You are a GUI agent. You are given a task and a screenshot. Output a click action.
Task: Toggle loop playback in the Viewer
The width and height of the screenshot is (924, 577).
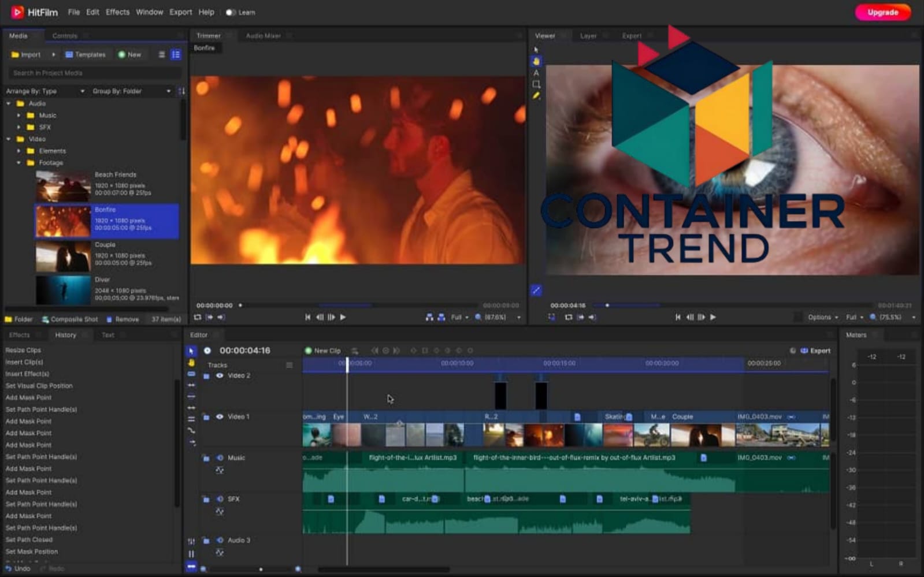point(569,317)
